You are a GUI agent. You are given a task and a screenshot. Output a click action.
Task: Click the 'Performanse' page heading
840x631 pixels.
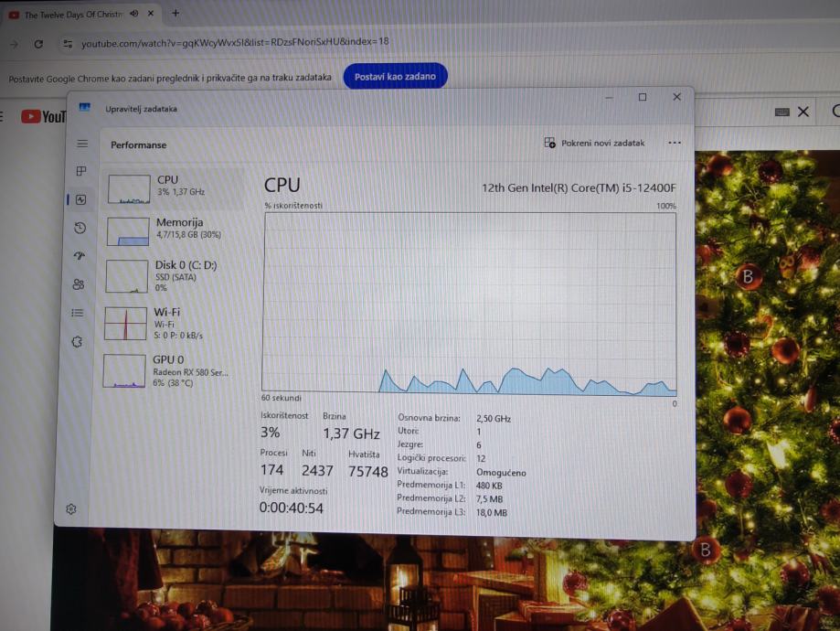tap(139, 144)
